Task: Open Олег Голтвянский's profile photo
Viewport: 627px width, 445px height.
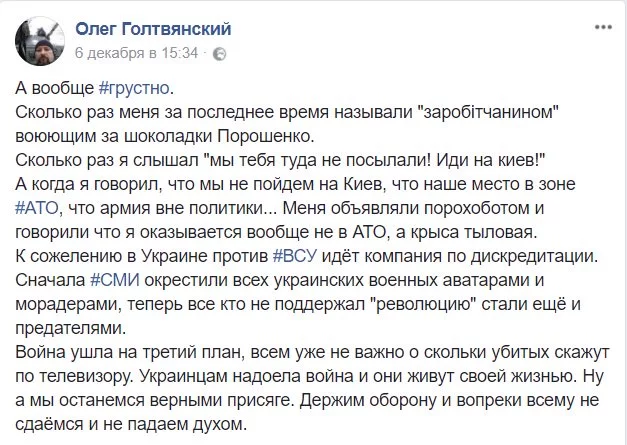Action: coord(36,36)
